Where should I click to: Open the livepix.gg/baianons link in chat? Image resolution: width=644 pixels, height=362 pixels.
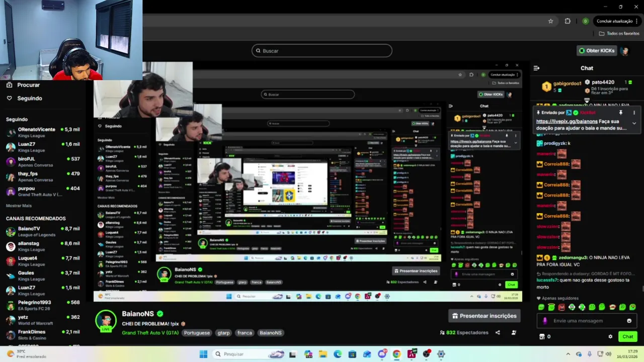[x=567, y=121]
